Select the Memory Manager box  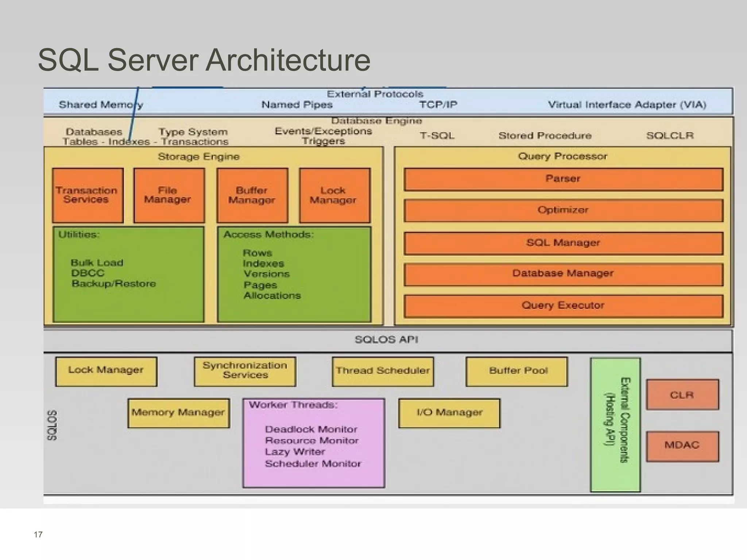(178, 413)
